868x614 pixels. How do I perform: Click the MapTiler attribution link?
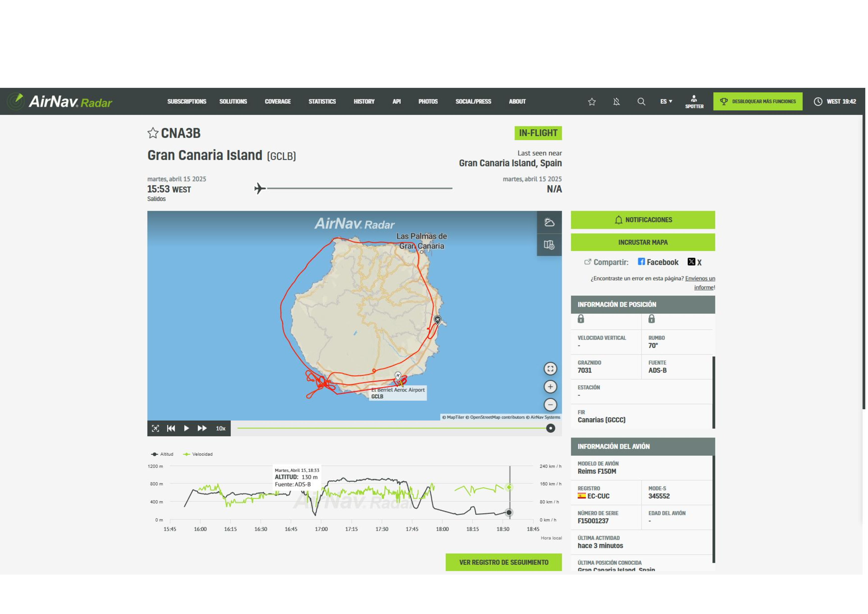click(x=453, y=418)
